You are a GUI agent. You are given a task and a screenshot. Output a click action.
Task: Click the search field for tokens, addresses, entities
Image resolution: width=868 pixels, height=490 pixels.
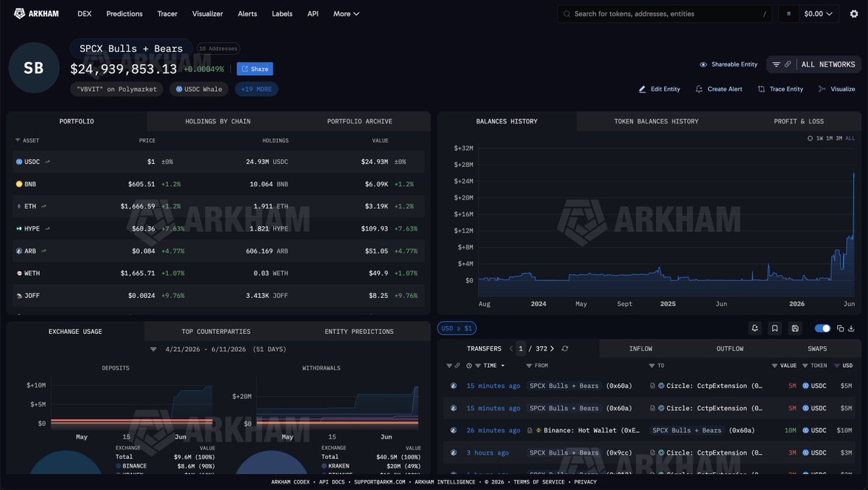665,14
